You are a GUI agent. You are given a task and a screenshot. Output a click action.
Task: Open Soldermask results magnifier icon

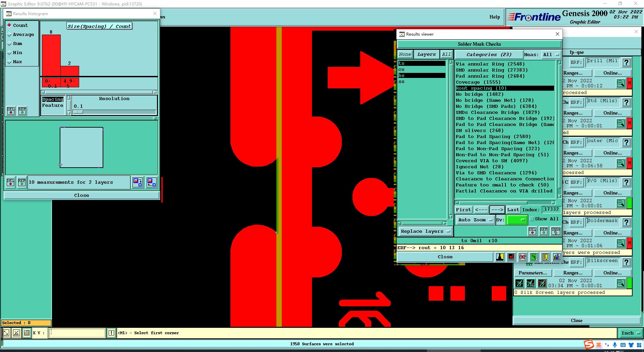click(621, 243)
